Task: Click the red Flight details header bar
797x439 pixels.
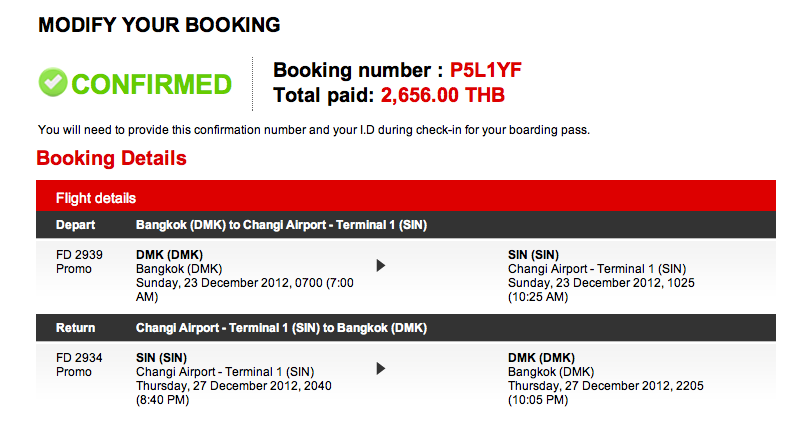Action: 406,196
